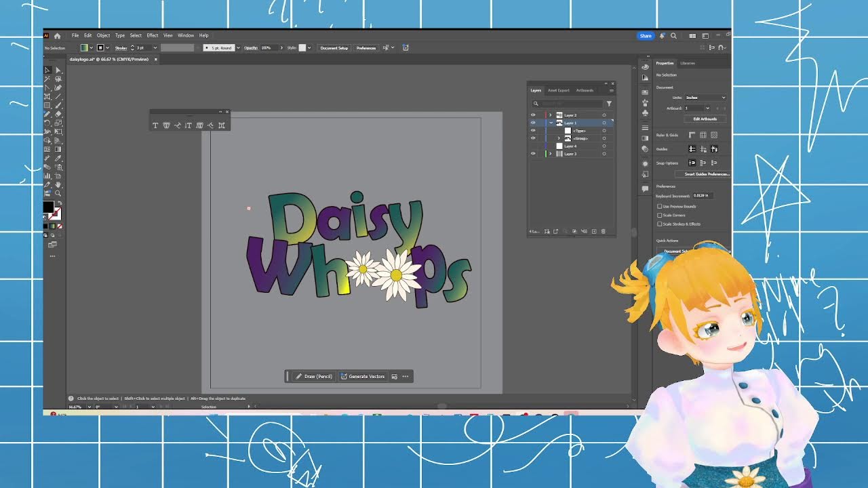
Task: Enable Use Preview Bounds checkbox
Action: (660, 206)
